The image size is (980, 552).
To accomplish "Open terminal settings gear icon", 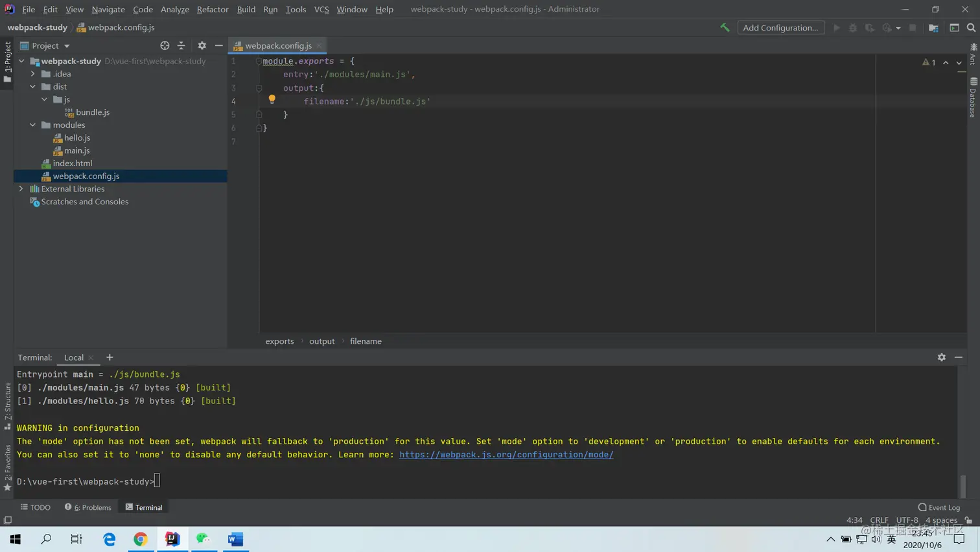I will click(941, 357).
